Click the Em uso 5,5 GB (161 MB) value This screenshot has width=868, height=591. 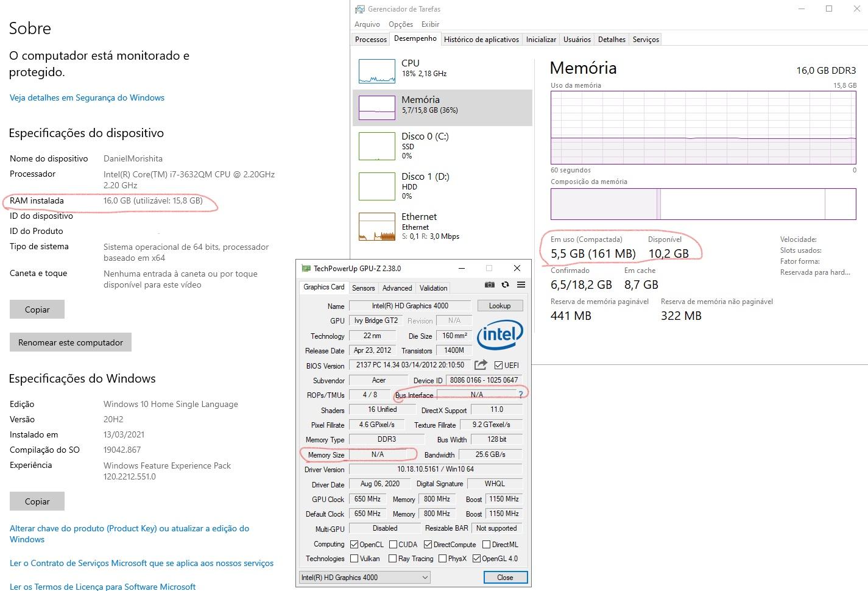point(593,253)
